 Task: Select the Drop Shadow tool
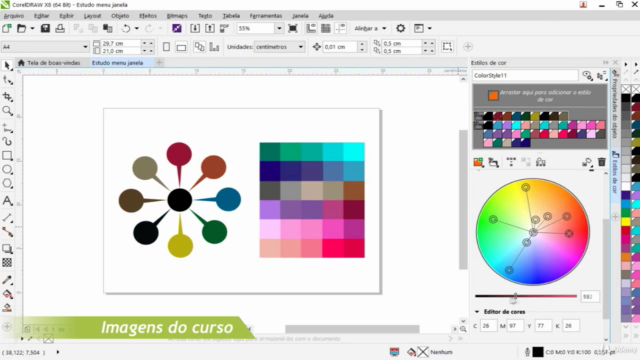click(7, 249)
